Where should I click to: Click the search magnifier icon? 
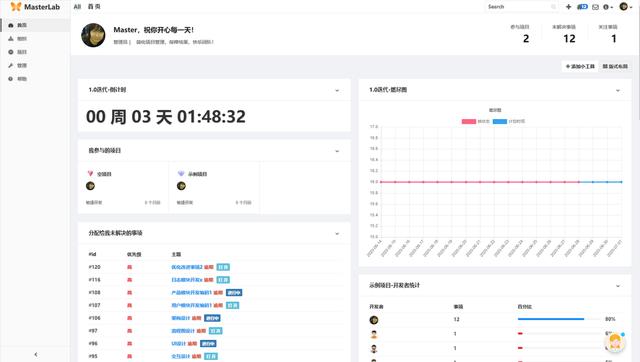tap(553, 7)
